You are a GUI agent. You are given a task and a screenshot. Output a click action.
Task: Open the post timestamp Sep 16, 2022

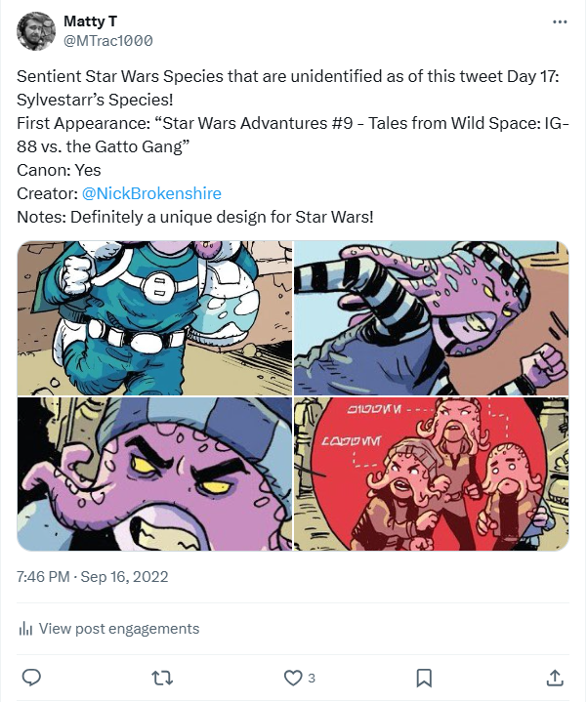tap(93, 577)
